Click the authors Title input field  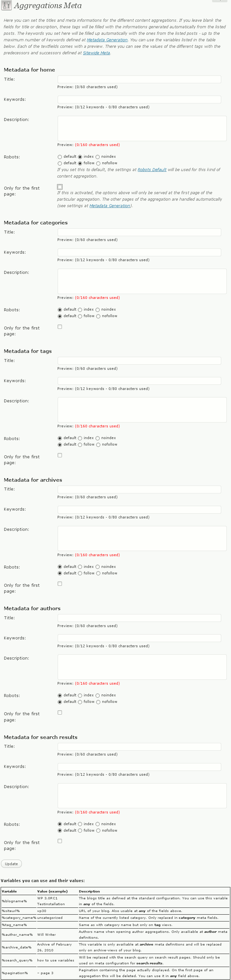click(x=139, y=618)
